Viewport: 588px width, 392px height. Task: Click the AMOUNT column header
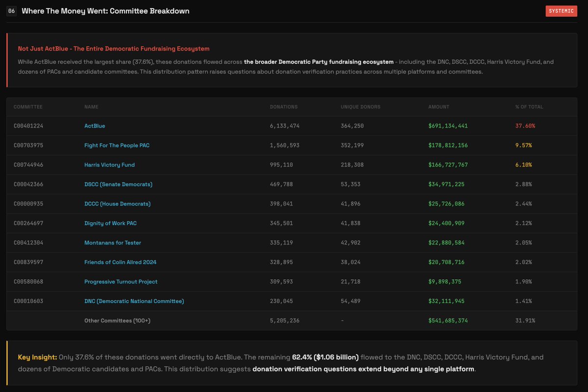[439, 107]
